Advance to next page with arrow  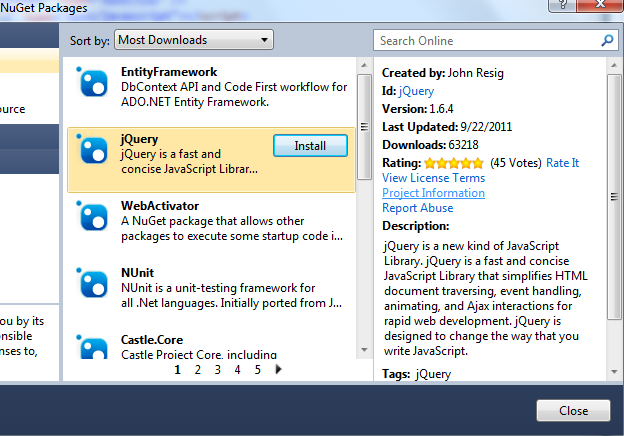[278, 369]
